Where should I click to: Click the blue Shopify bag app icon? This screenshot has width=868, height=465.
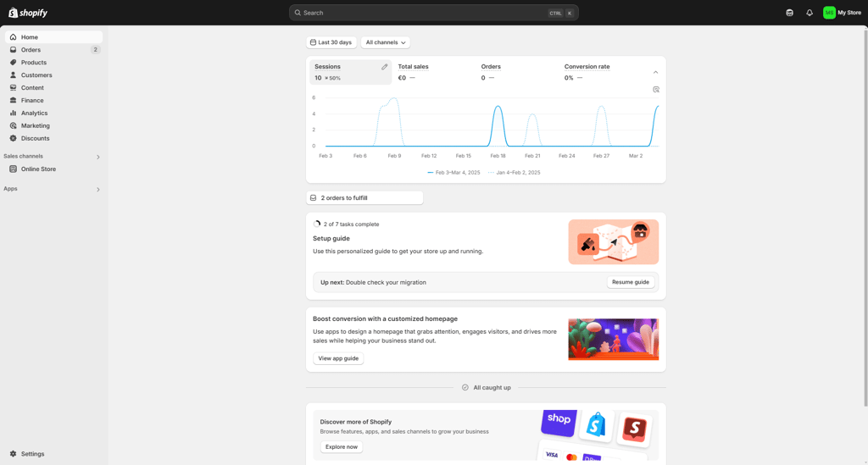click(596, 426)
